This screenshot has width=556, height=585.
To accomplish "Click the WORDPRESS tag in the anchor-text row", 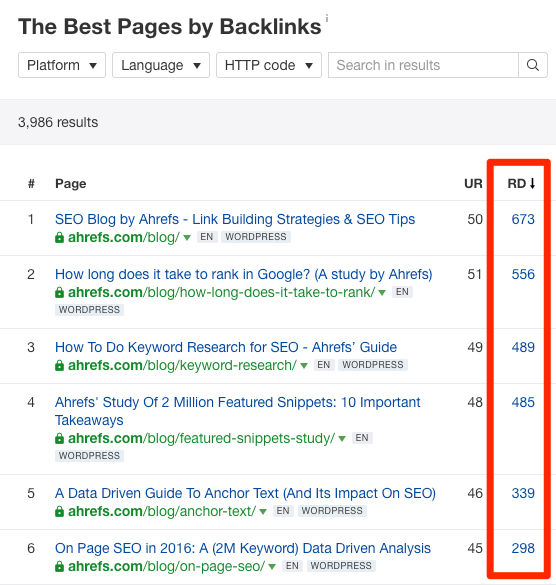I will (x=332, y=511).
